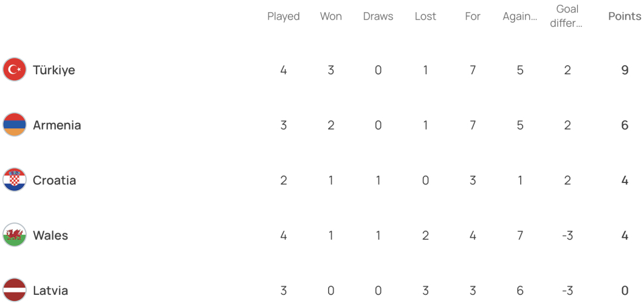Click the Türkiye flag icon
This screenshot has height=304, width=644.
coord(15,69)
